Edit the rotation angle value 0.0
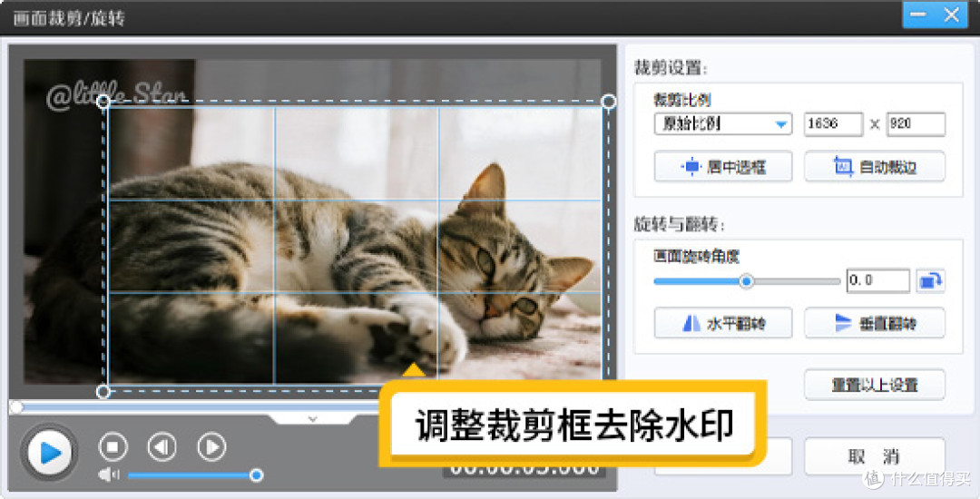This screenshot has width=980, height=499. click(x=878, y=280)
